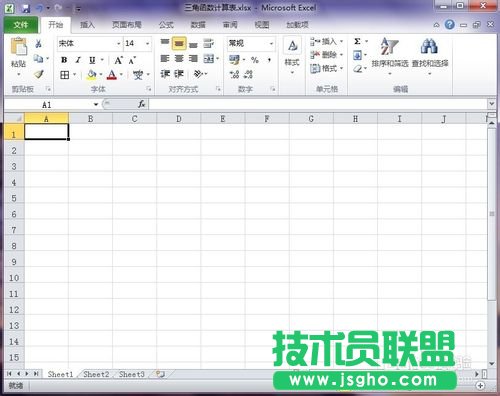
Task: Click the Clear eraser icon
Action: [x=358, y=69]
